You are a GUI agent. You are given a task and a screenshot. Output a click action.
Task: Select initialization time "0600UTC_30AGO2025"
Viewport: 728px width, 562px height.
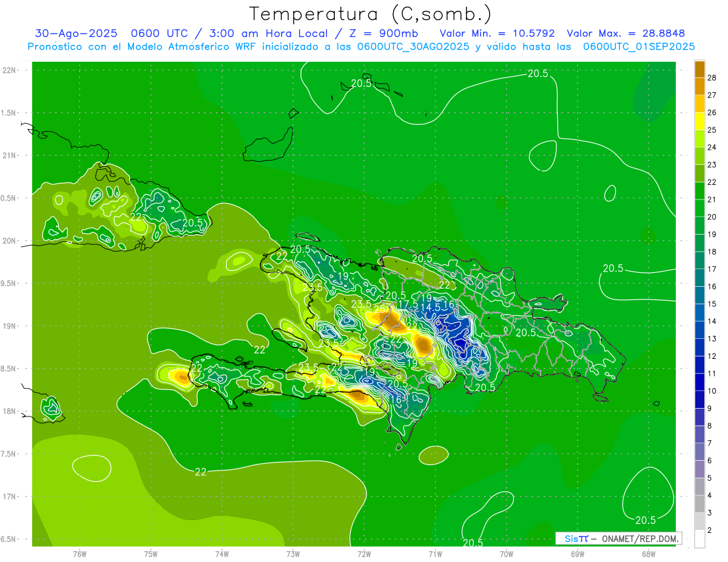pos(413,47)
